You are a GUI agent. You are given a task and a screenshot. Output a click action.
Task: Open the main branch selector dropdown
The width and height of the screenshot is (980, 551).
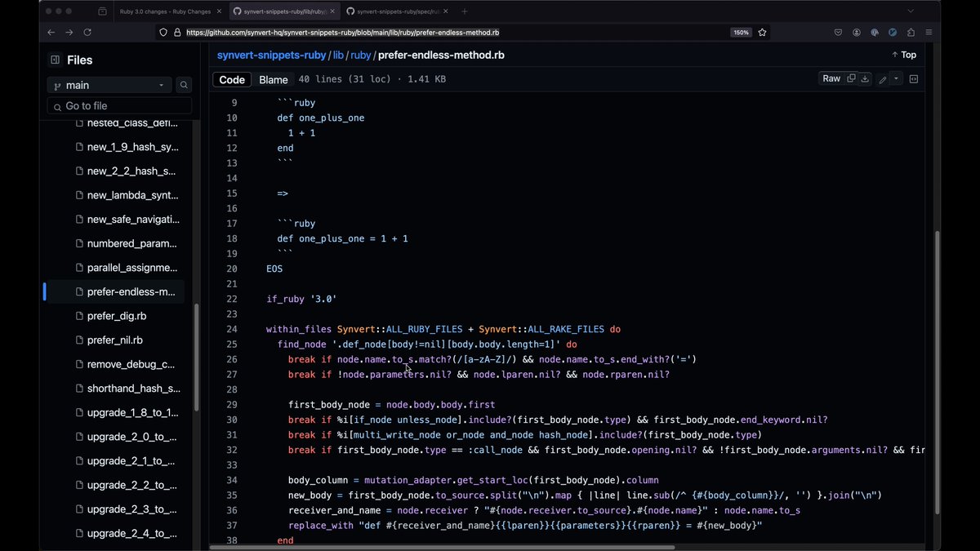pos(109,85)
